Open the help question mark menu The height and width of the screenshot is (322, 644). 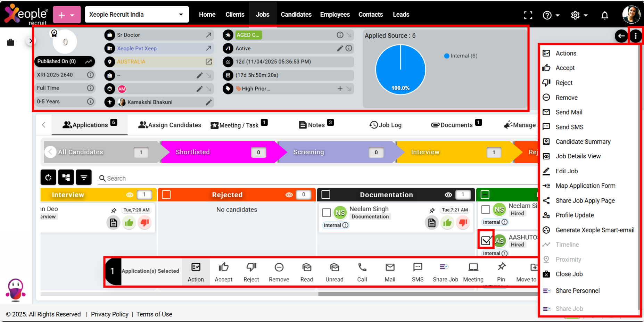(551, 15)
